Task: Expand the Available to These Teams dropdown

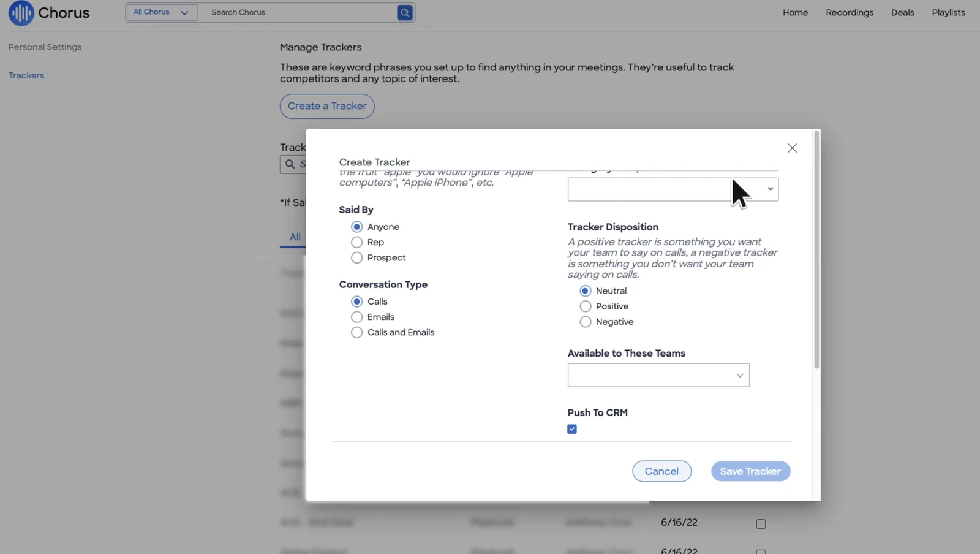Action: [658, 375]
